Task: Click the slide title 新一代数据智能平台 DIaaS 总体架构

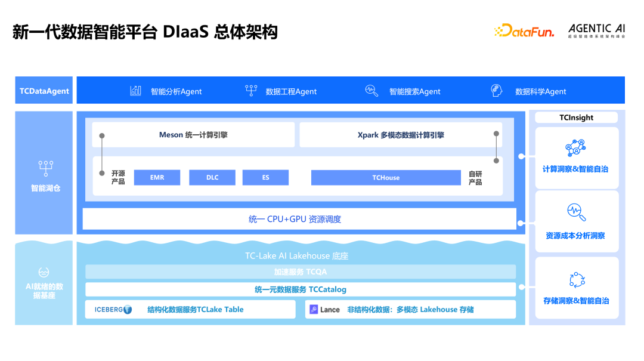Action: pos(145,32)
